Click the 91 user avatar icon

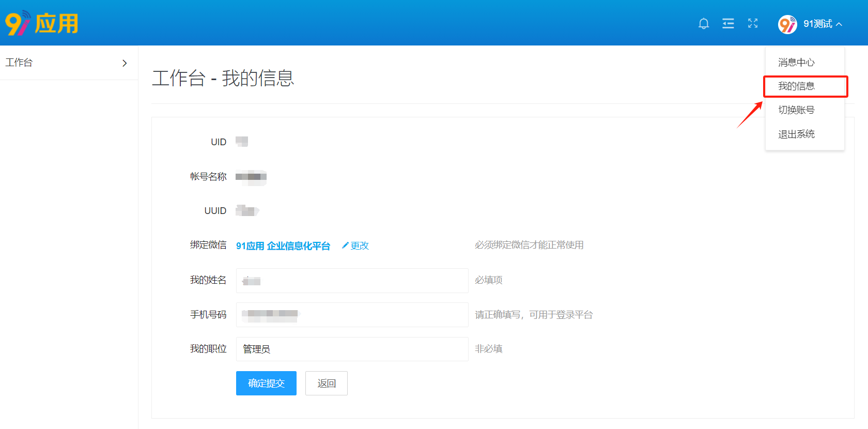(x=787, y=24)
